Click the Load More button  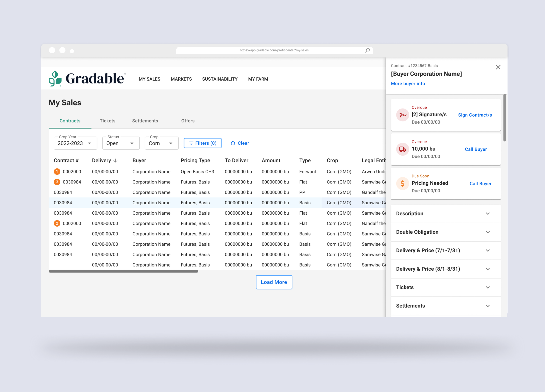274,282
